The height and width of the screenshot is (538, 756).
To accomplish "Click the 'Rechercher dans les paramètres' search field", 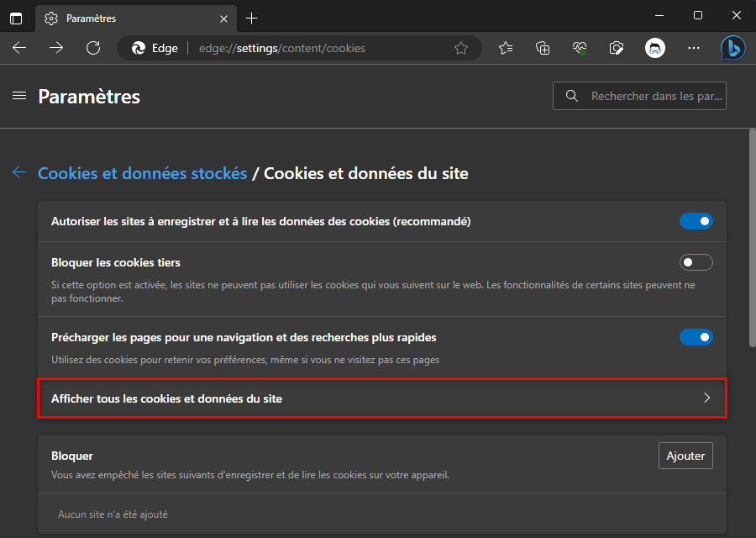I will (x=655, y=96).
